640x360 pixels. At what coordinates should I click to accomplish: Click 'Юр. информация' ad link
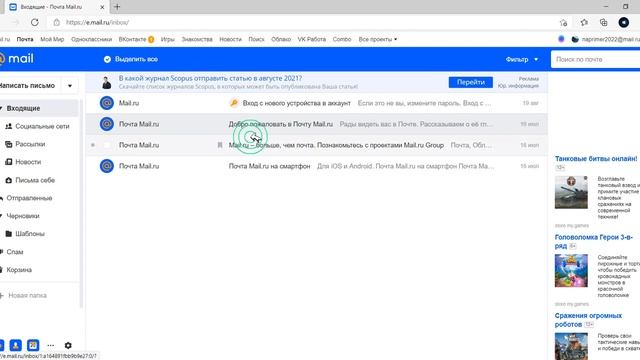click(518, 86)
